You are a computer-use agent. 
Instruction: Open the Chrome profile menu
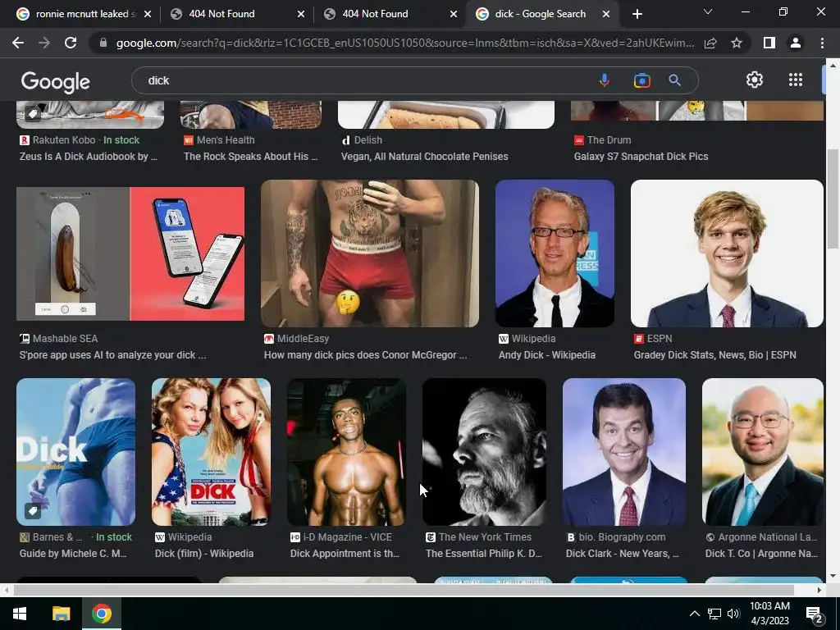pyautogui.click(x=796, y=43)
